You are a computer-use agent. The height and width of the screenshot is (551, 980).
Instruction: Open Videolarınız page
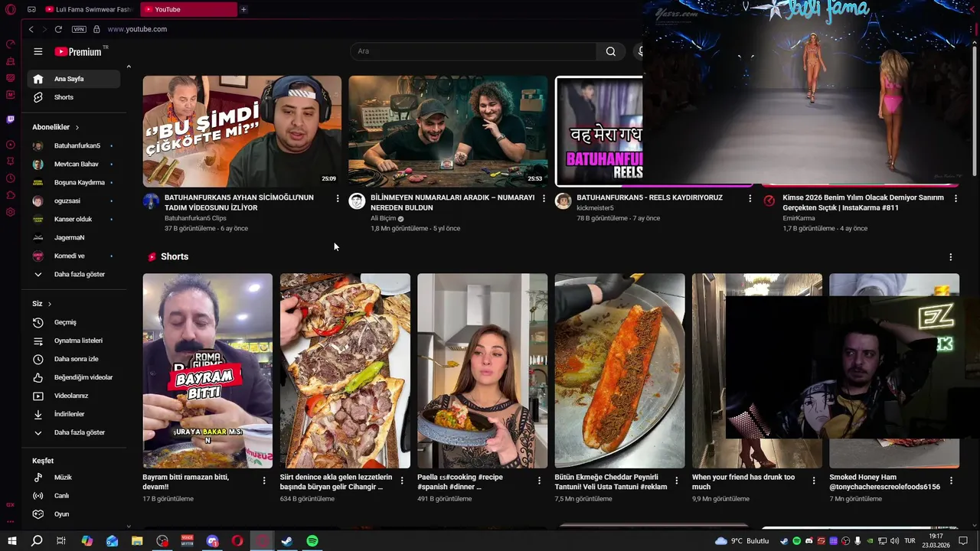[x=73, y=396]
